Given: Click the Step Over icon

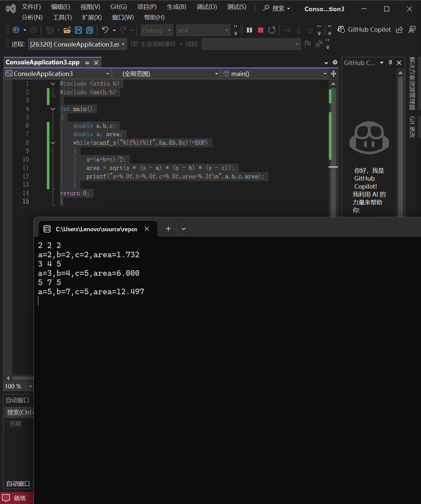Looking at the screenshot, I should tap(309, 30).
